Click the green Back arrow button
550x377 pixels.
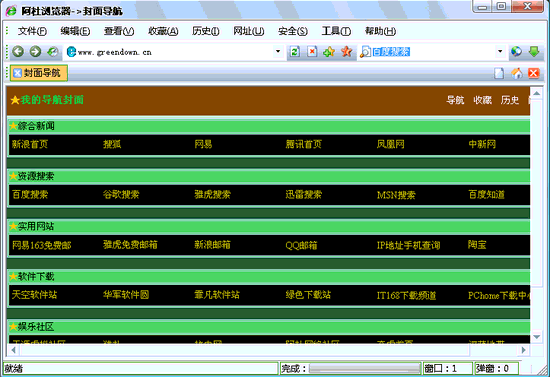[x=18, y=52]
